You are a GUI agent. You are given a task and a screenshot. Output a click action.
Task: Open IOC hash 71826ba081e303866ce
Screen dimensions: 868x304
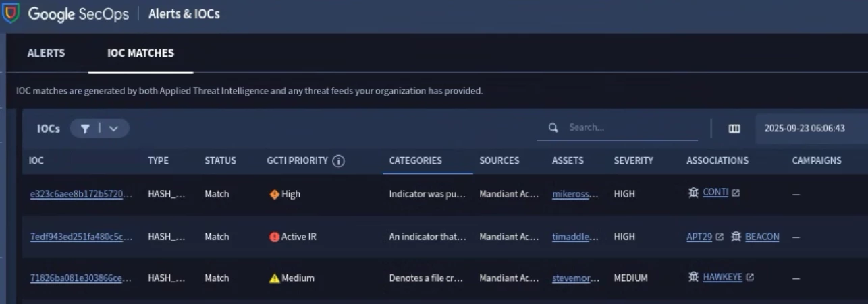[81, 278]
